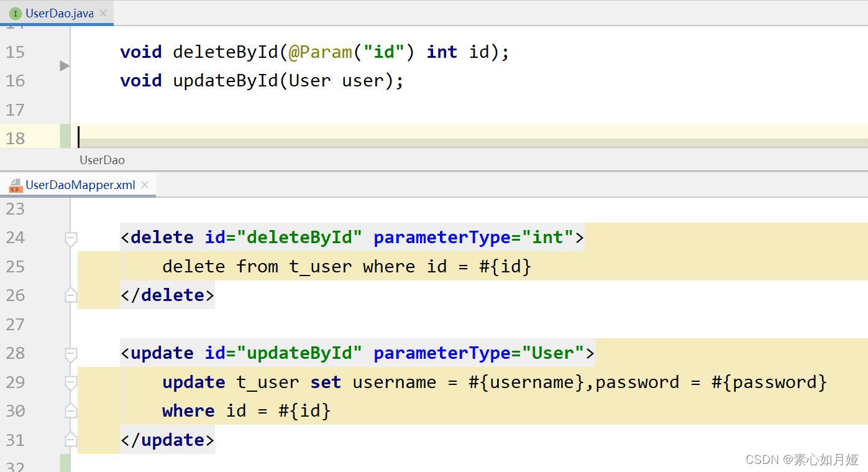
Task: Click parameterType="int" attribute value
Action: point(547,238)
